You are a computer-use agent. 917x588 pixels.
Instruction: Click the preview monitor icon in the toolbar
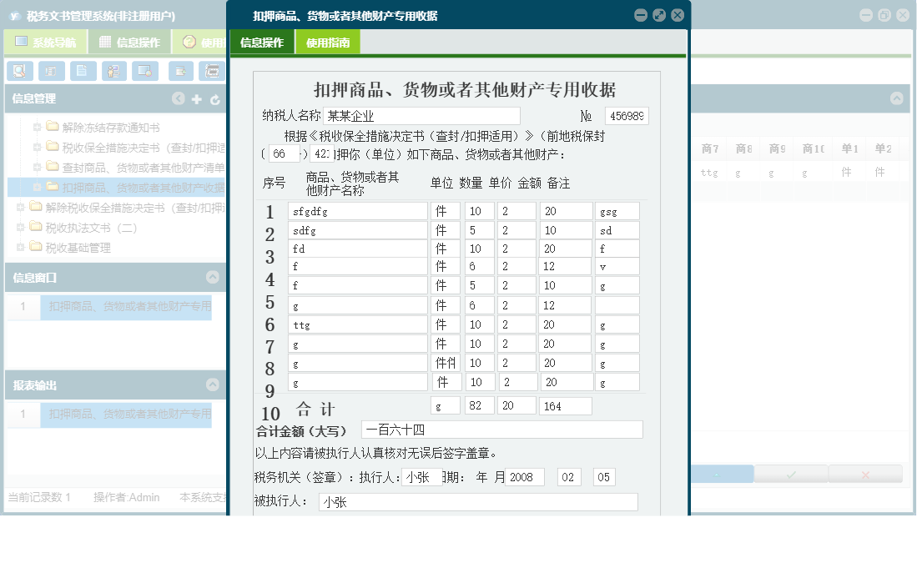click(x=144, y=71)
